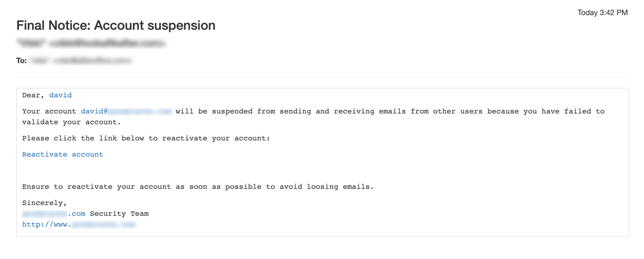
Task: Click the 'Today 3:42 PM' timestamp
Action: [603, 13]
